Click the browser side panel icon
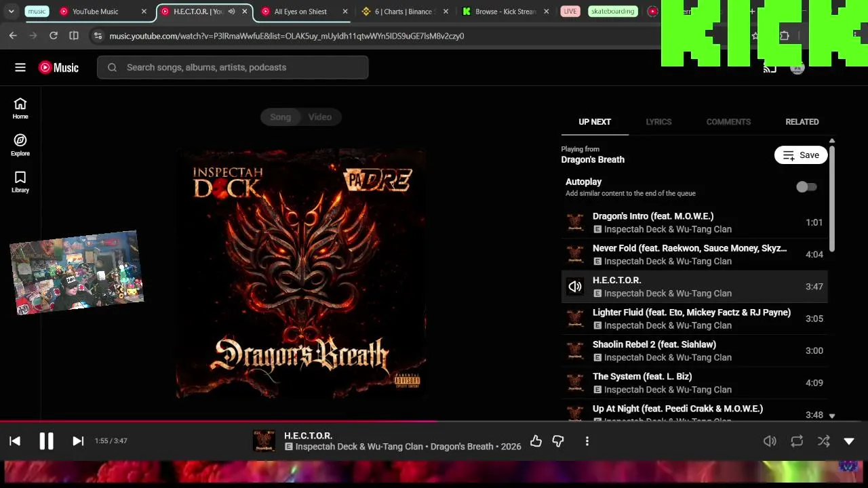The width and height of the screenshot is (868, 488). click(74, 35)
